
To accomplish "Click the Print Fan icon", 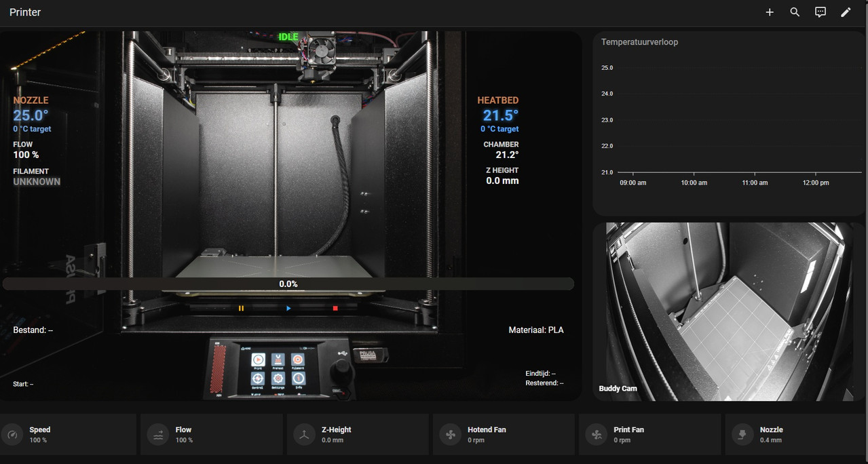I will click(x=597, y=435).
